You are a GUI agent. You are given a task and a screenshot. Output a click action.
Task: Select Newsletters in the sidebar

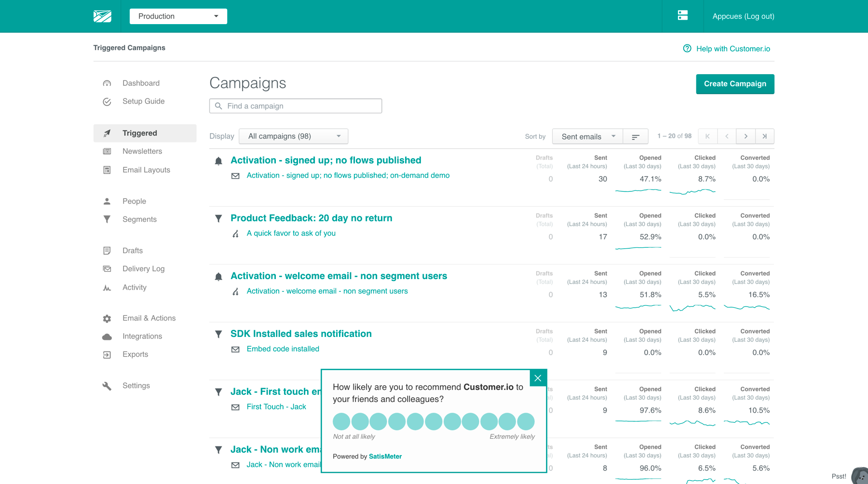(x=142, y=151)
